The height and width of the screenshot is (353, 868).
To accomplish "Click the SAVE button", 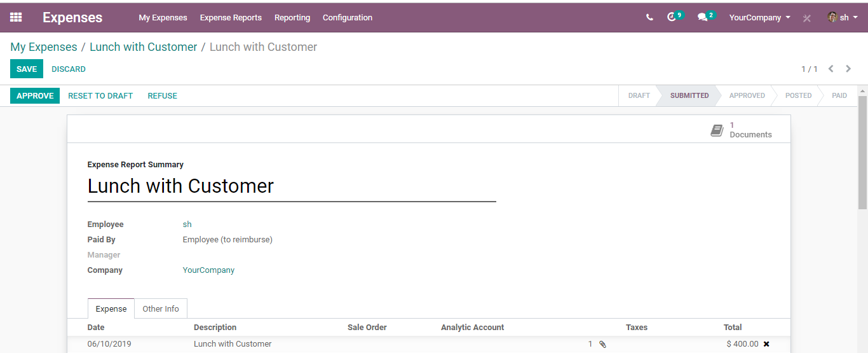I will (x=27, y=69).
